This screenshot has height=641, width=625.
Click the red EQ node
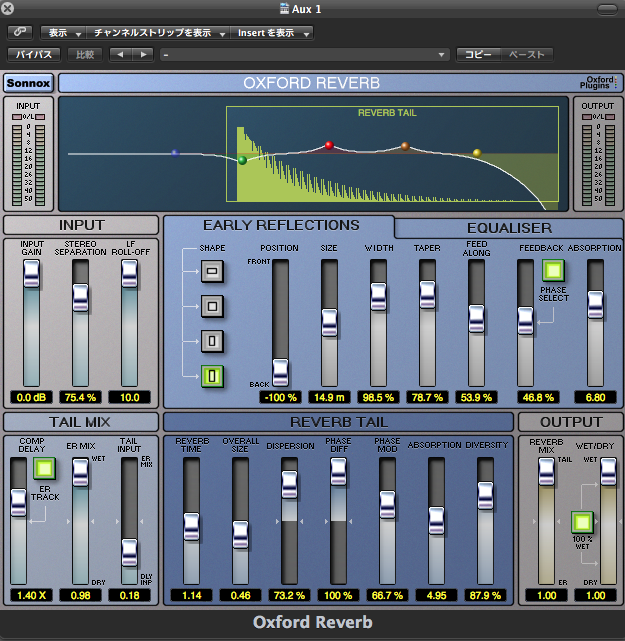click(329, 145)
